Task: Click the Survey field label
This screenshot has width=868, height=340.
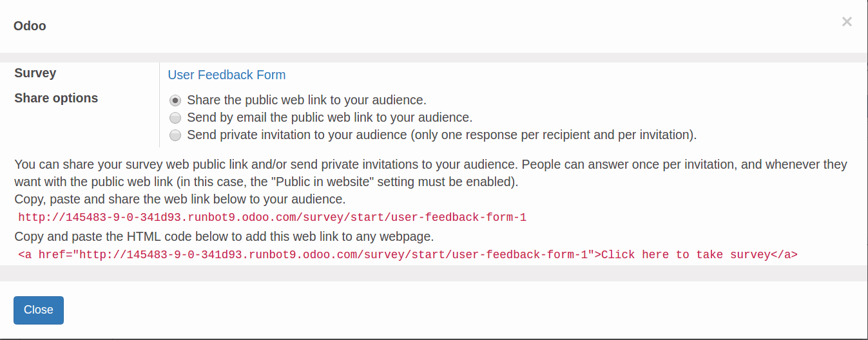Action: 35,73
